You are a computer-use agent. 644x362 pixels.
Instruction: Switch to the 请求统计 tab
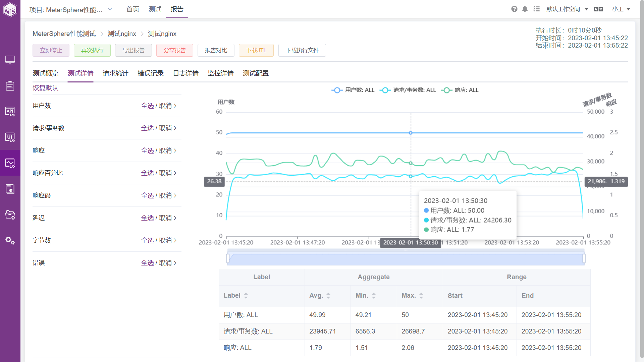click(x=115, y=73)
